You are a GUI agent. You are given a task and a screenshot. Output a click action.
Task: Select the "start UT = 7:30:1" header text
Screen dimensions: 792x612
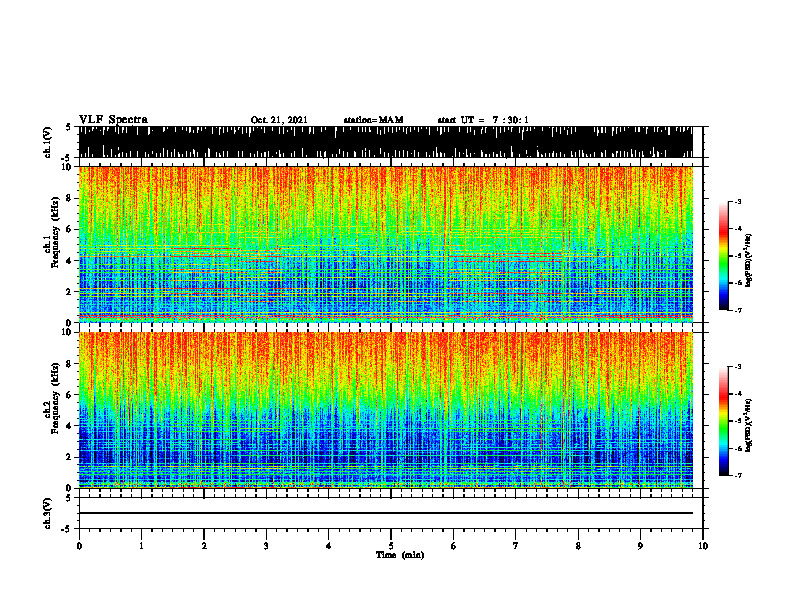click(x=483, y=120)
